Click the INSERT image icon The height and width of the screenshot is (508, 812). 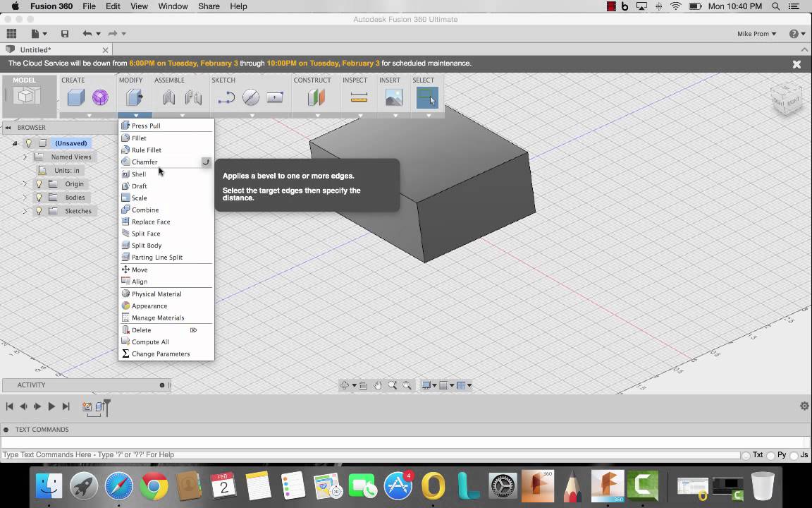(x=393, y=97)
